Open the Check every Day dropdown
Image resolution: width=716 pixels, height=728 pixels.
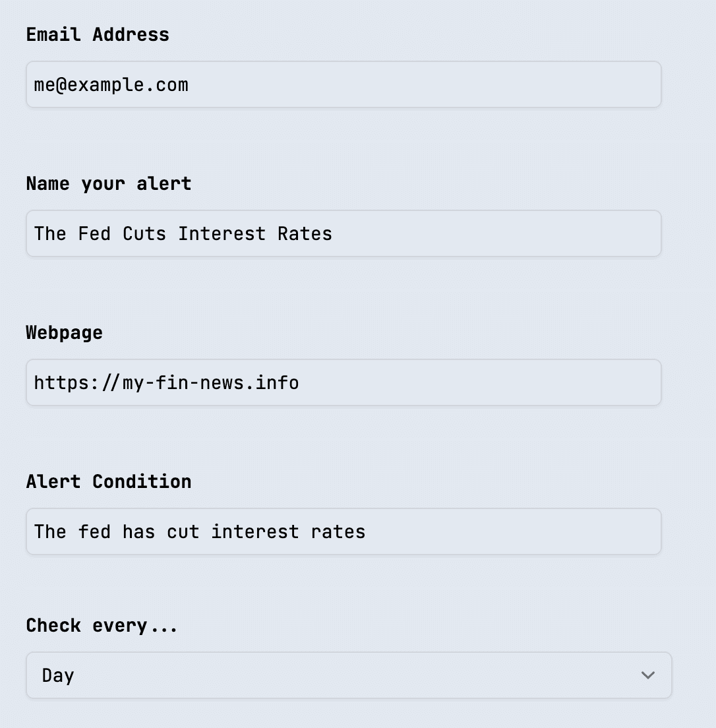(348, 675)
